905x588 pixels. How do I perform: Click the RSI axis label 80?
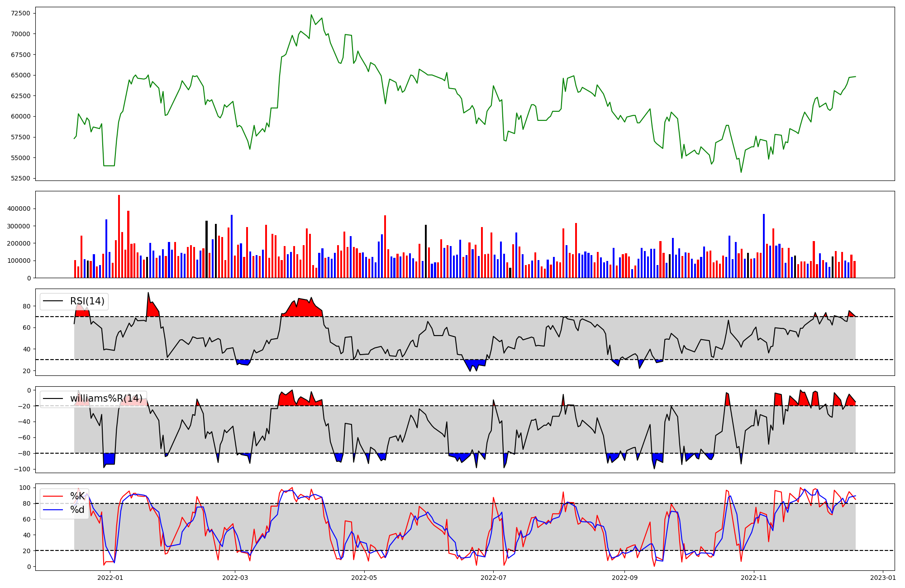click(x=27, y=306)
